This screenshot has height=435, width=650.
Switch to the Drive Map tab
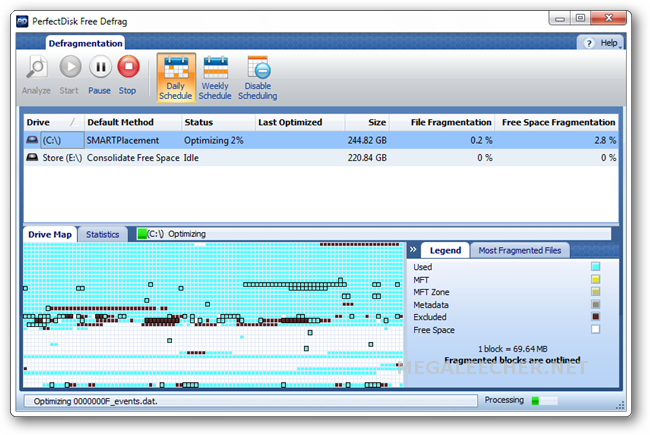coord(50,234)
